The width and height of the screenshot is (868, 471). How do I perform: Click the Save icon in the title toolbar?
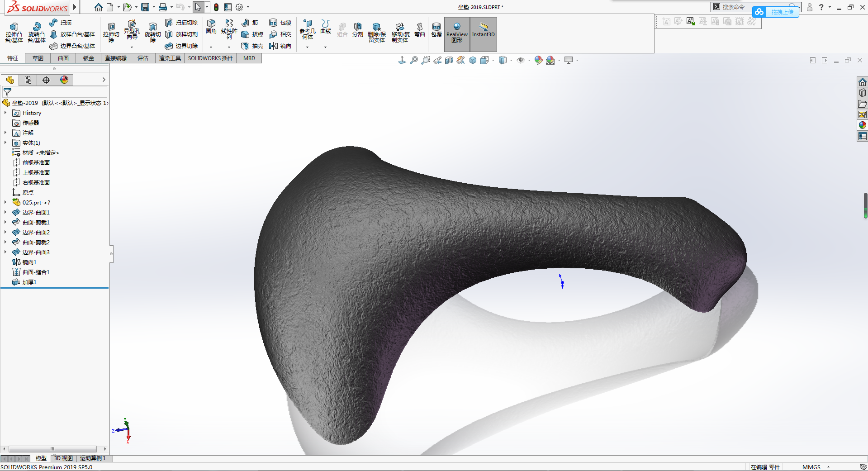(145, 7)
